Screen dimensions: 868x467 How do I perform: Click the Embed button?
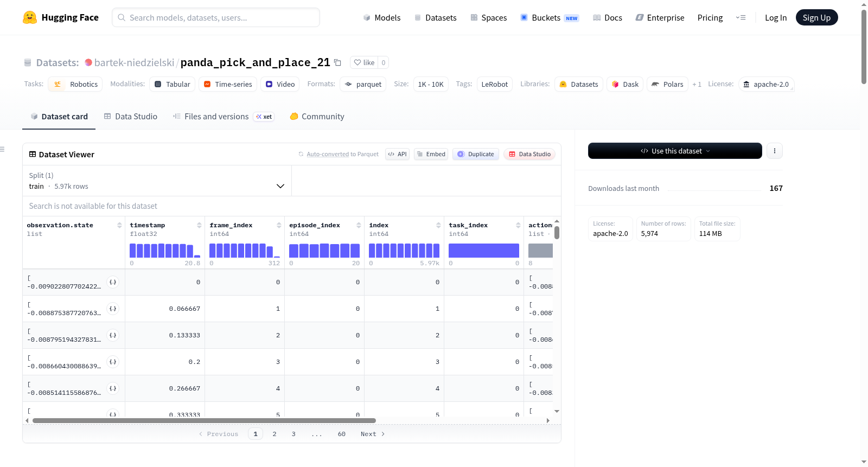[x=431, y=154]
